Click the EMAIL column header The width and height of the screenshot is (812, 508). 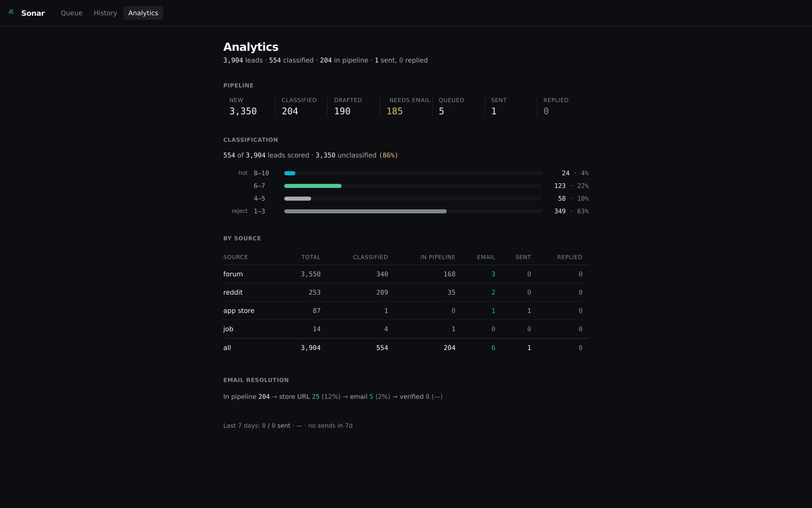pos(486,257)
